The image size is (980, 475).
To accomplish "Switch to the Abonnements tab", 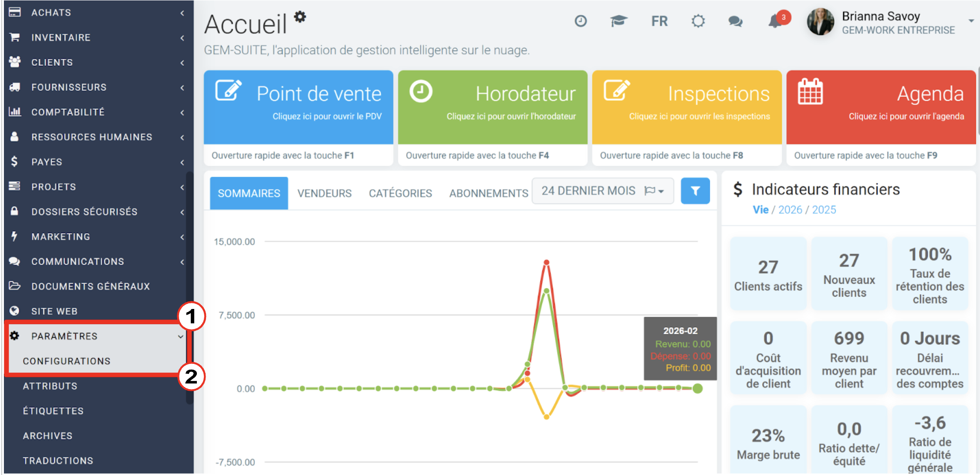I will [x=489, y=193].
